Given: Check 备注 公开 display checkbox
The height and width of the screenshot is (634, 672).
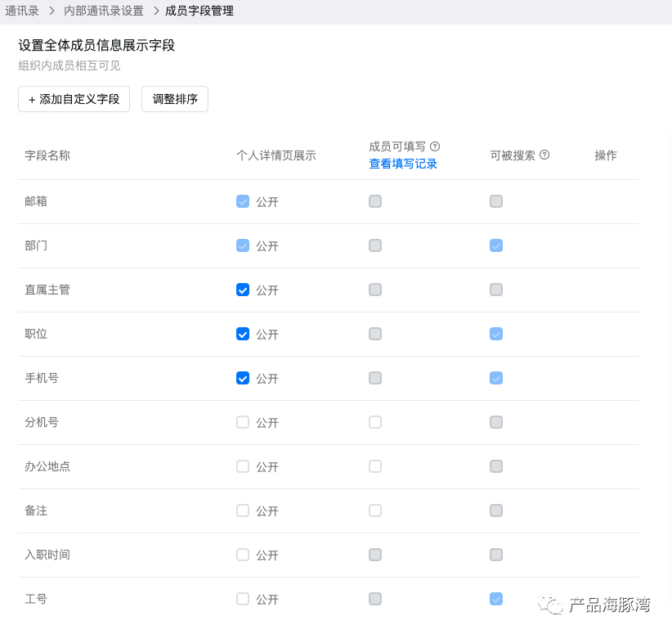Looking at the screenshot, I should (x=243, y=510).
